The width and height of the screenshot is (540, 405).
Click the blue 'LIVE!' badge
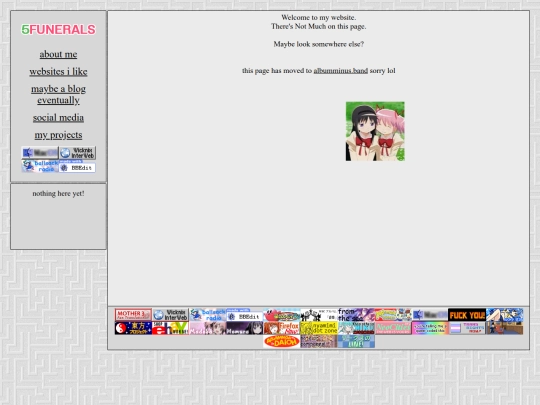tap(356, 341)
